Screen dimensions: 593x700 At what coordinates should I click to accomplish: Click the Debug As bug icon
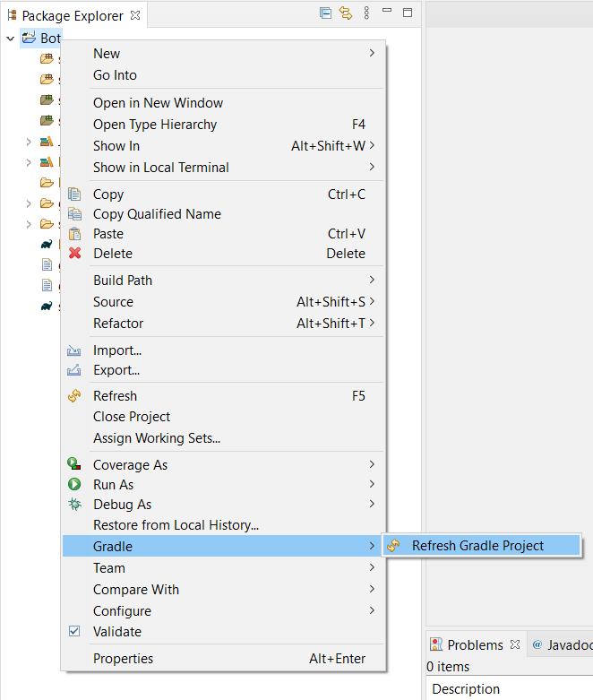click(74, 504)
